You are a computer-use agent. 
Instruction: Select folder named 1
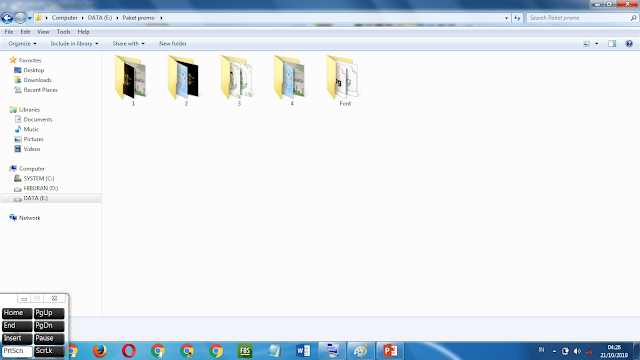coord(132,80)
